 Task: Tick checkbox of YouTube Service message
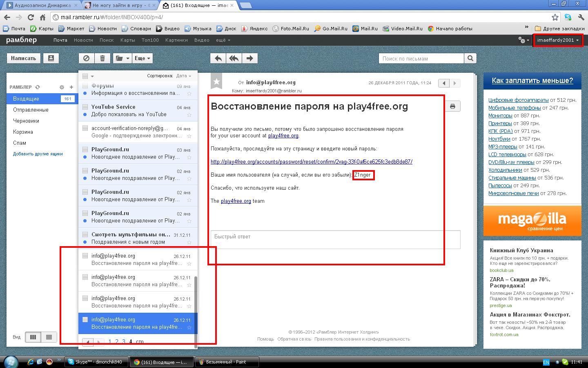[x=85, y=107]
